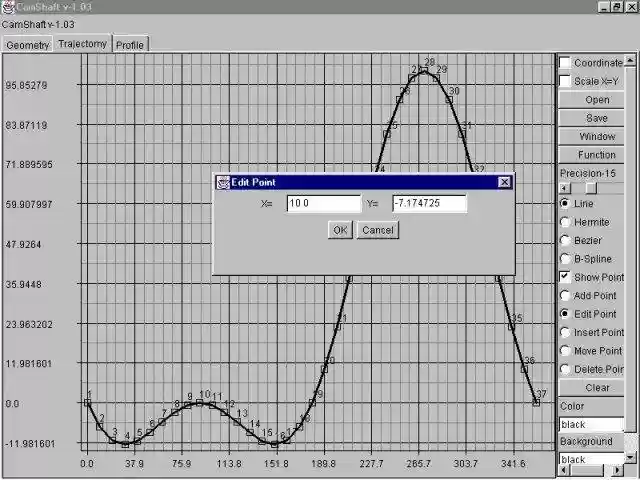
Task: Open the Profile tab
Action: [130, 45]
